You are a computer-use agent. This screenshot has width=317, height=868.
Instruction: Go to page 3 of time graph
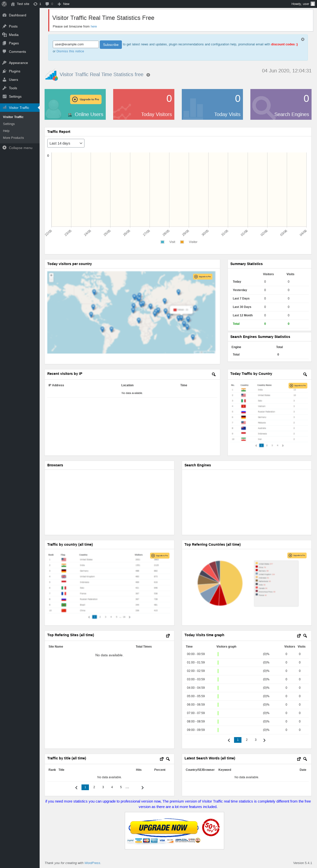tap(255, 740)
